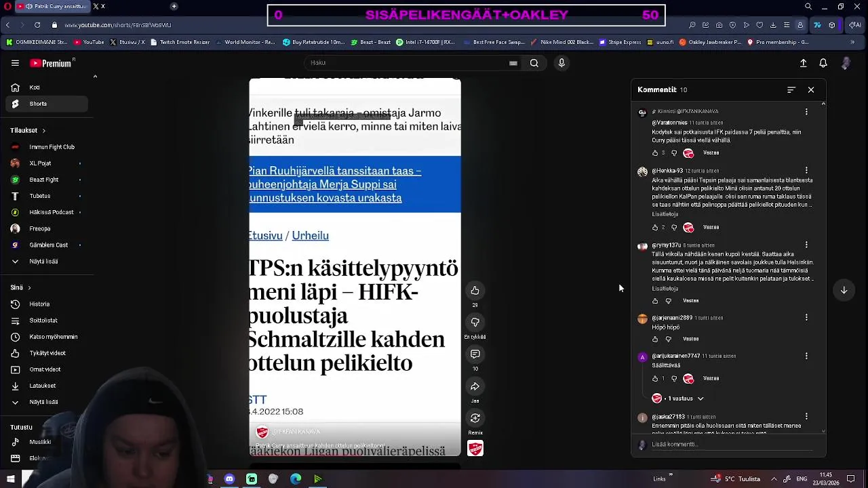This screenshot has width=868, height=488.
Task: Open Discord from the taskbar
Action: (x=229, y=479)
